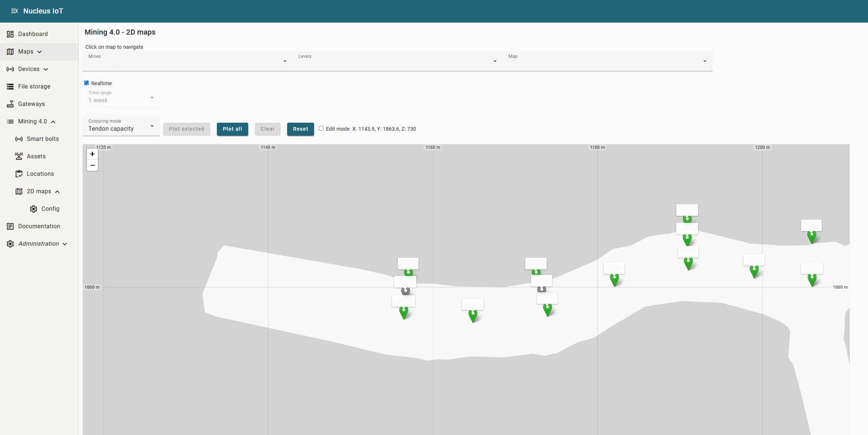Open the Dashboard grid icon
Image resolution: width=868 pixels, height=435 pixels.
[10, 34]
